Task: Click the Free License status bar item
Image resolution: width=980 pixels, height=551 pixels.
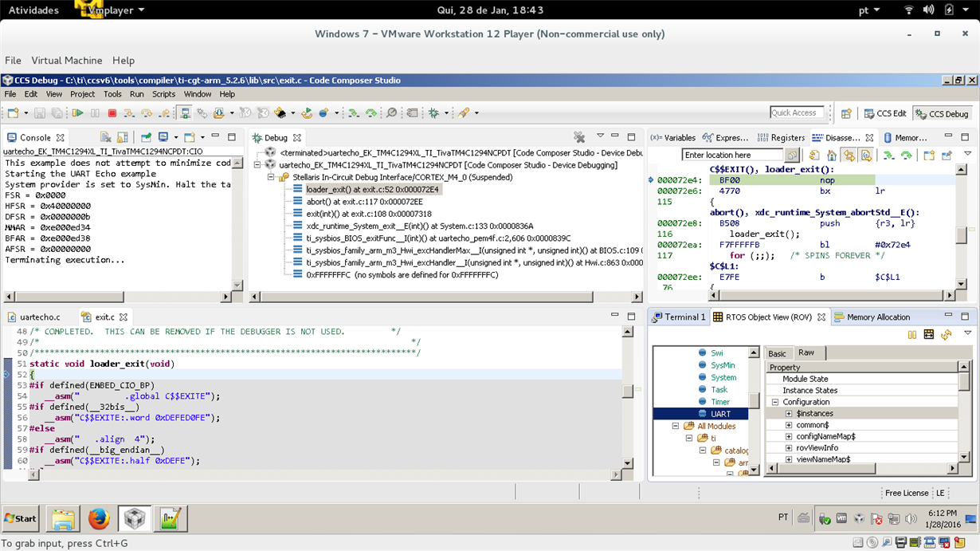Action: point(907,493)
